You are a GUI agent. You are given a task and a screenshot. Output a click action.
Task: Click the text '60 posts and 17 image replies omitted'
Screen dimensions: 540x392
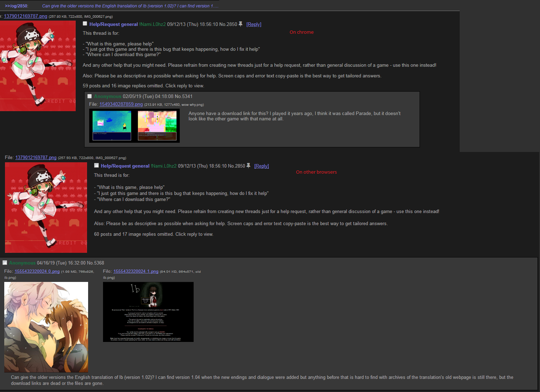click(x=134, y=234)
